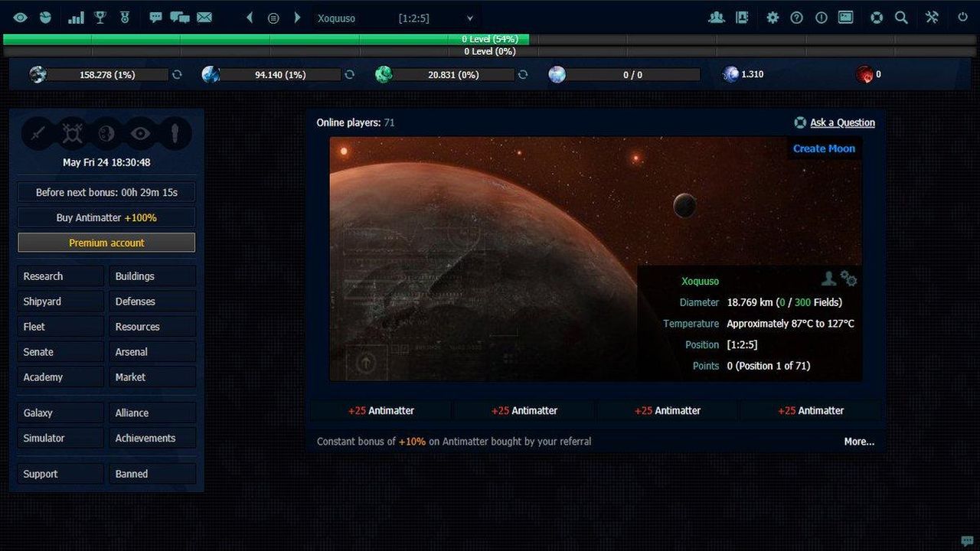This screenshot has width=980, height=551.
Task: Click refresh arrows beside 94.140 resource
Action: click(x=350, y=74)
